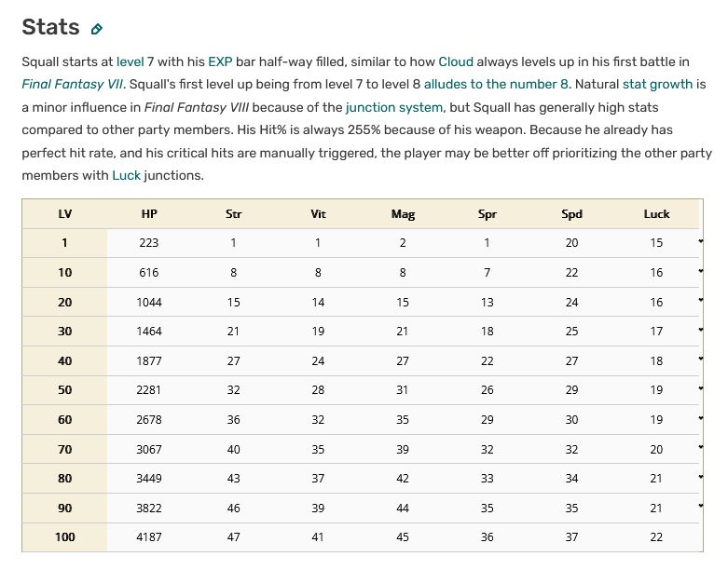Click Spd value '20' in level 1 row
Screen dimensions: 728x570
click(x=571, y=243)
